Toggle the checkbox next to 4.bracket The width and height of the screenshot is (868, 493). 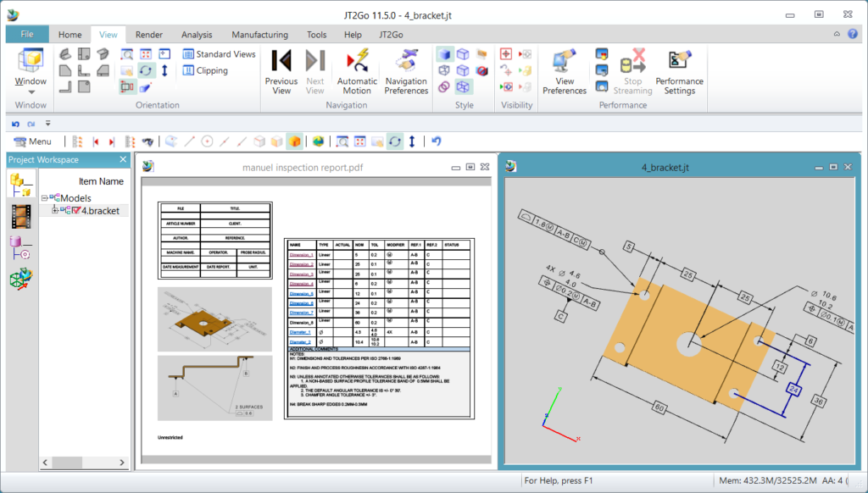pos(77,209)
